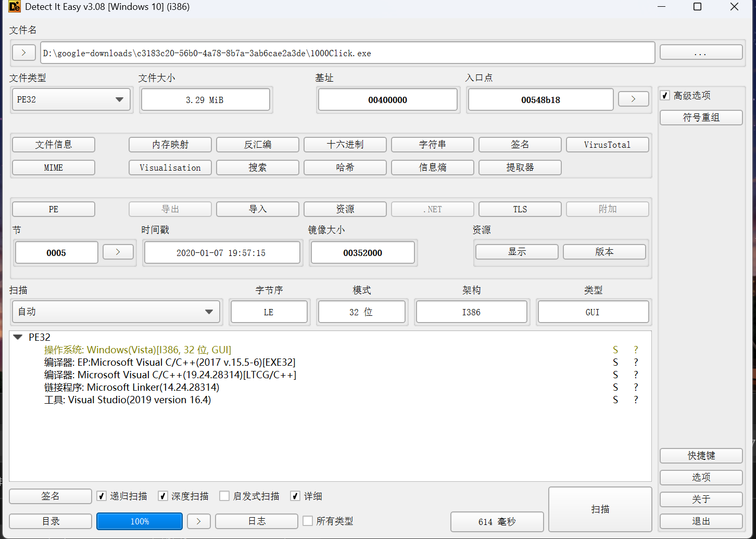The image size is (756, 539).
Task: Click the 签名 button next to VirusTotal
Action: click(x=520, y=145)
